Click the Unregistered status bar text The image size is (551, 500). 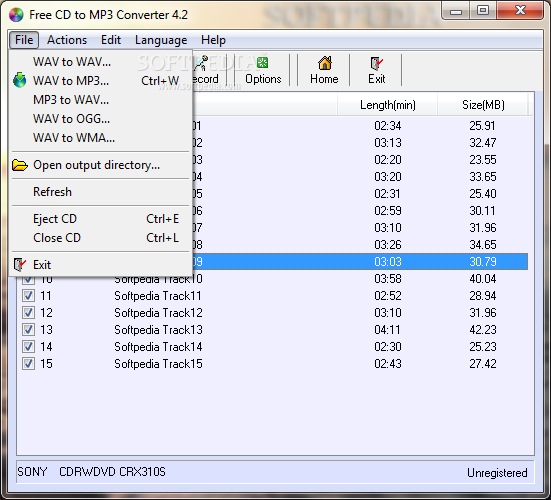(x=497, y=473)
